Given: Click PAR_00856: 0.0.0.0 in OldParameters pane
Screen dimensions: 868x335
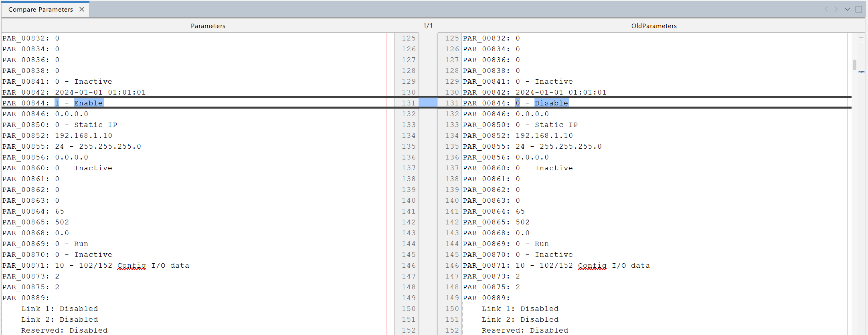Looking at the screenshot, I should [506, 157].
